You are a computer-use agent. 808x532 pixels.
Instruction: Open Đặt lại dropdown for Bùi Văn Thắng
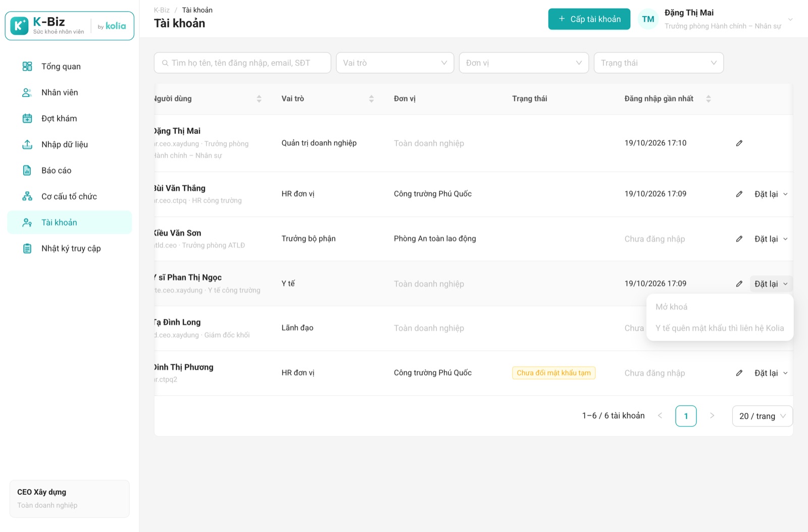coord(771,194)
